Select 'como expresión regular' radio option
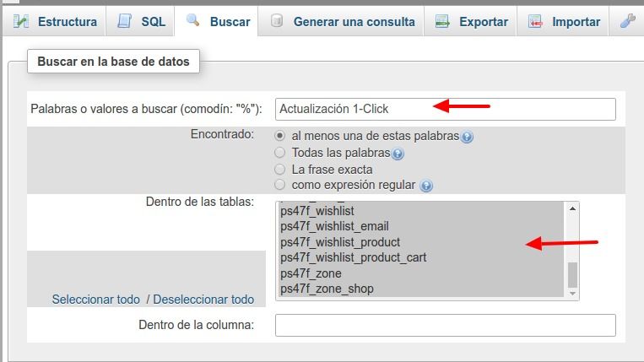Viewport: 644px width, 362px height. coord(279,185)
